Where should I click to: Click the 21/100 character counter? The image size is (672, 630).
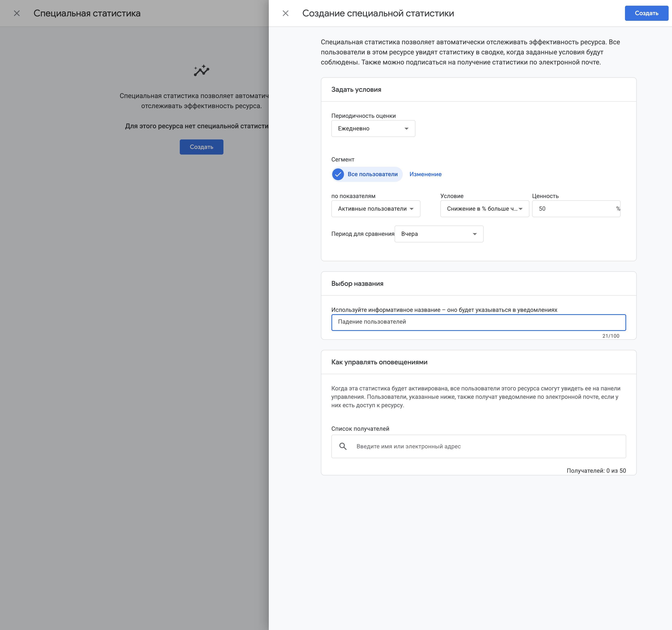tap(610, 336)
